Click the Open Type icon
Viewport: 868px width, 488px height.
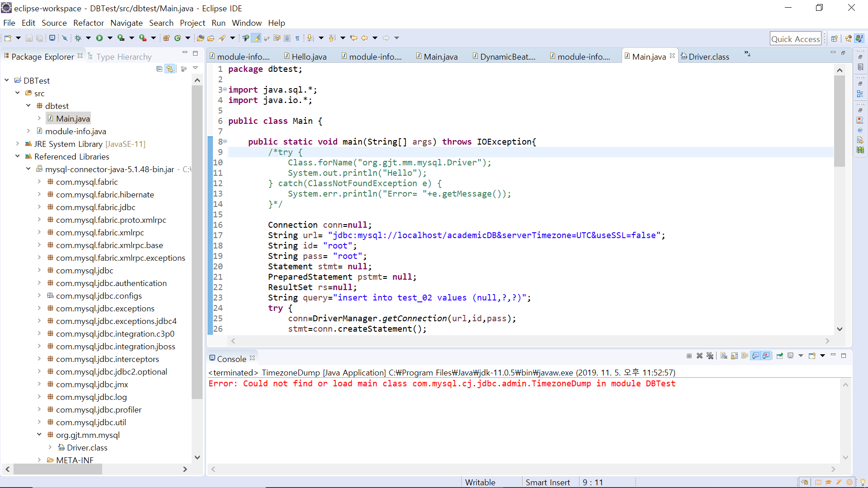point(201,38)
